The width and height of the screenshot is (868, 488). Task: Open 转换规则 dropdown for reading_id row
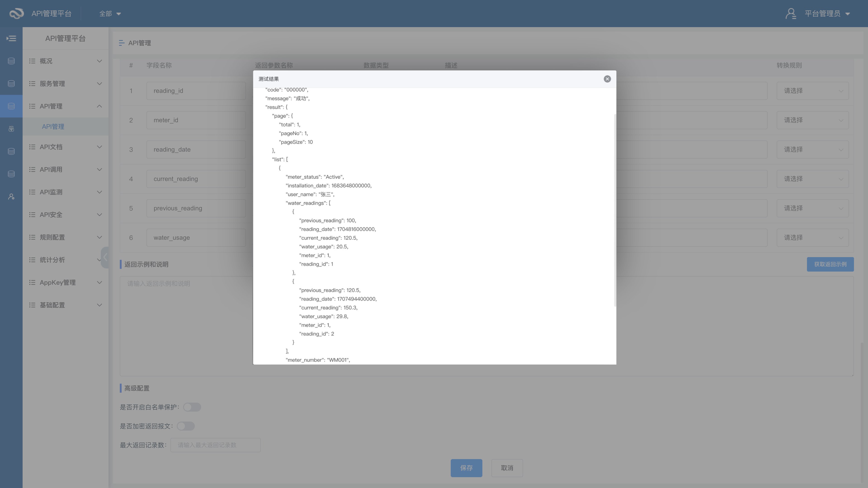[812, 91]
